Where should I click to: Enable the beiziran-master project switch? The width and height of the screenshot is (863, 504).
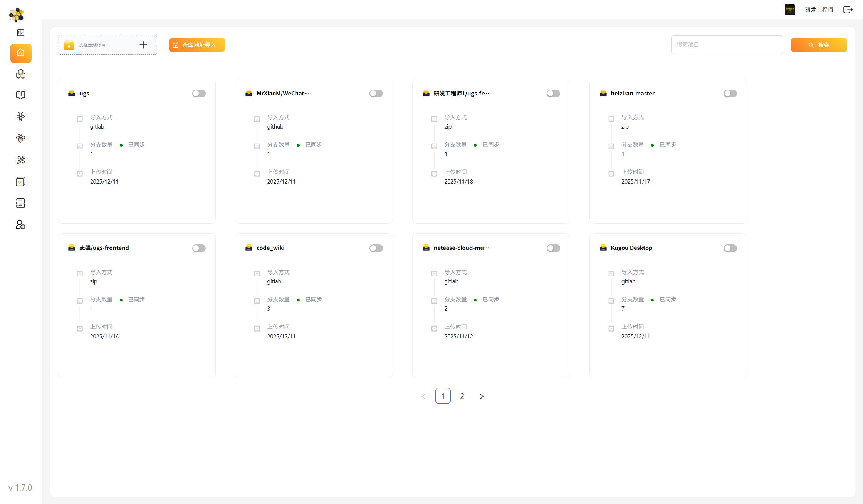(730, 94)
